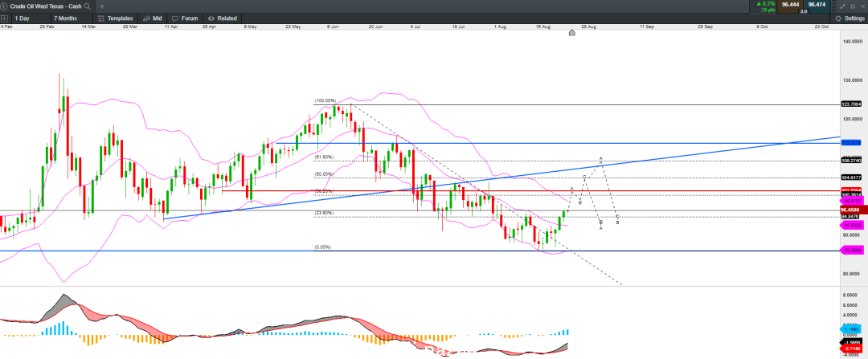
Task: Expand the 7 Months range dropdown
Action: [x=71, y=18]
